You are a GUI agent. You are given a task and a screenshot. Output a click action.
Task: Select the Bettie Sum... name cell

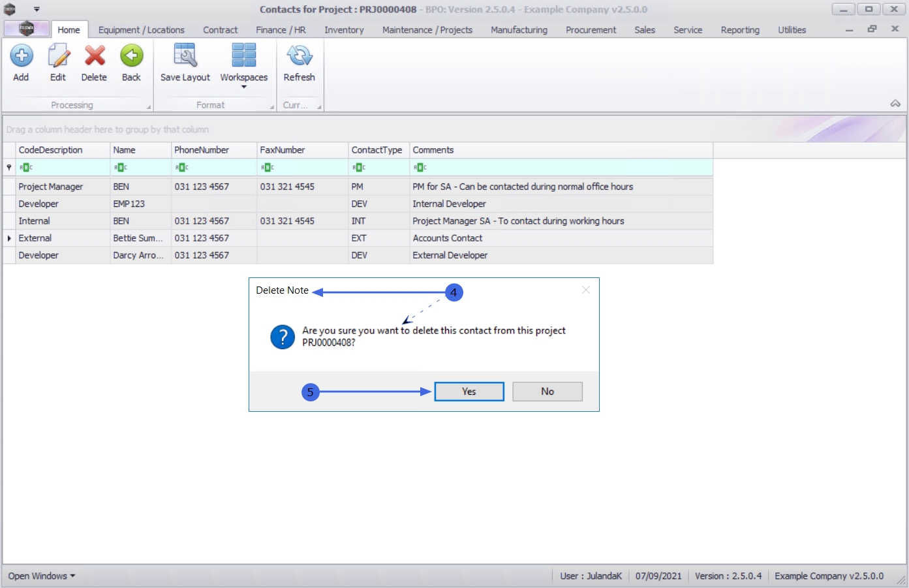tap(140, 238)
